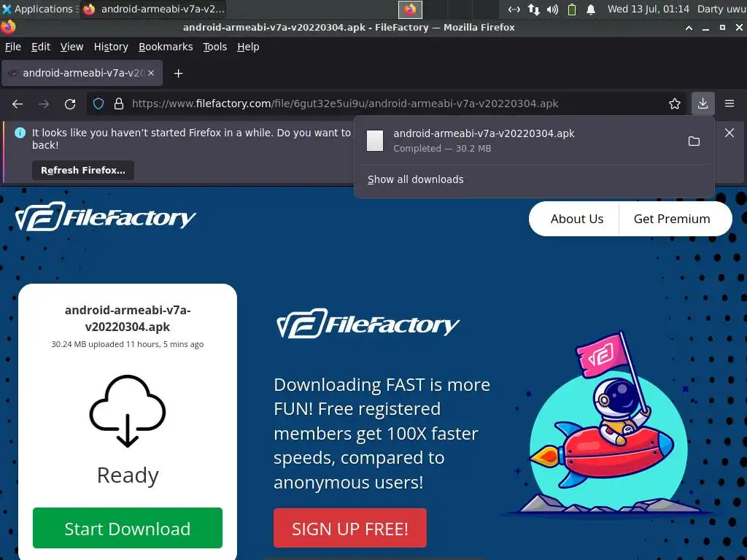
Task: Open tracking protection shield icon
Action: click(98, 104)
